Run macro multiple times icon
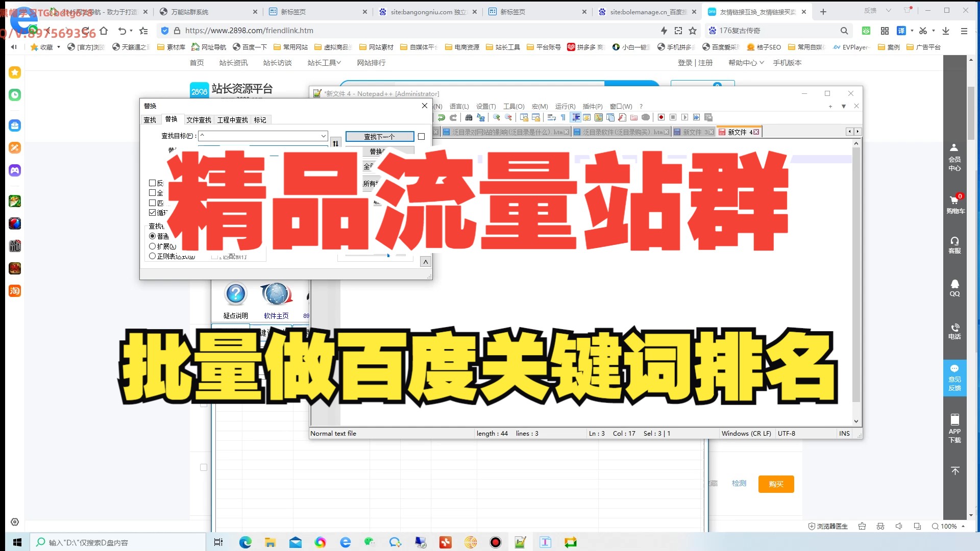The width and height of the screenshot is (980, 551). pyautogui.click(x=696, y=117)
